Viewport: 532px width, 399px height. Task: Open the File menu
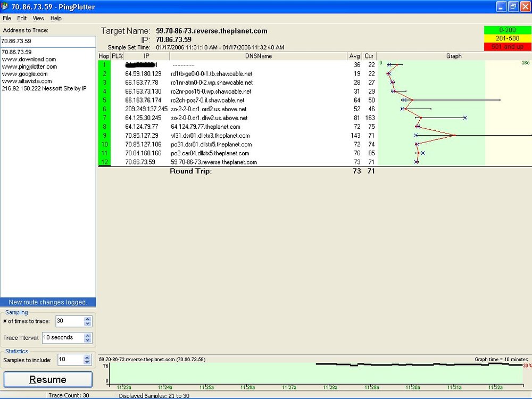point(7,18)
